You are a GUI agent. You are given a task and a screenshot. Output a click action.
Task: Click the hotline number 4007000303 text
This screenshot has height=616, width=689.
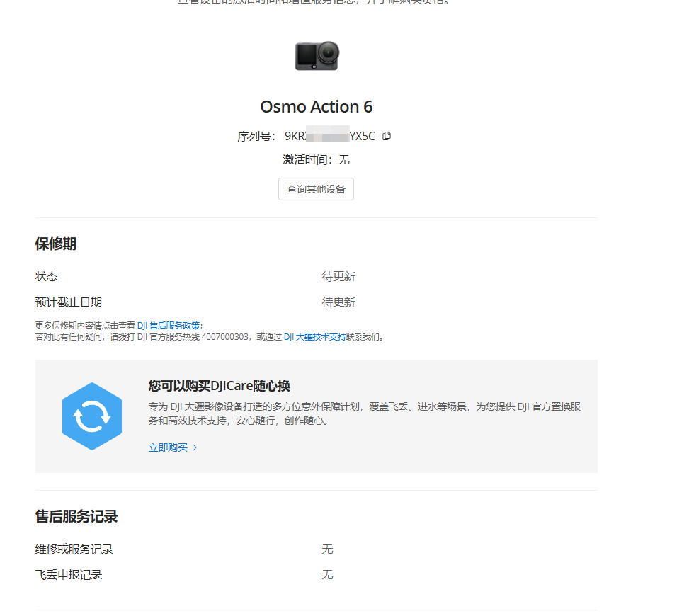click(x=225, y=337)
